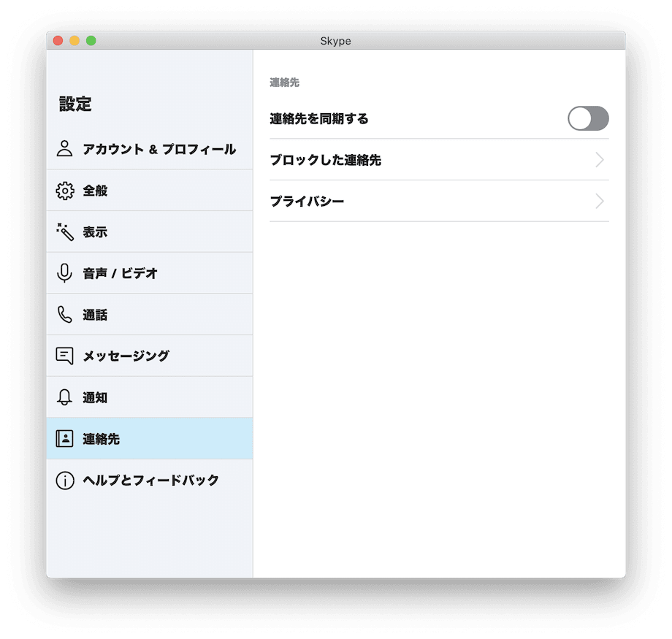
Task: Open the 通話 settings section
Action: [150, 315]
